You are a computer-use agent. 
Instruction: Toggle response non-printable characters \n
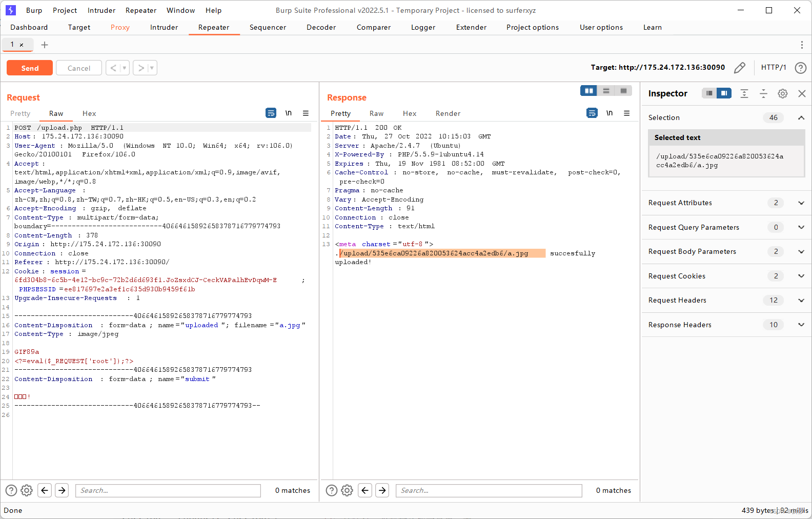click(x=610, y=113)
